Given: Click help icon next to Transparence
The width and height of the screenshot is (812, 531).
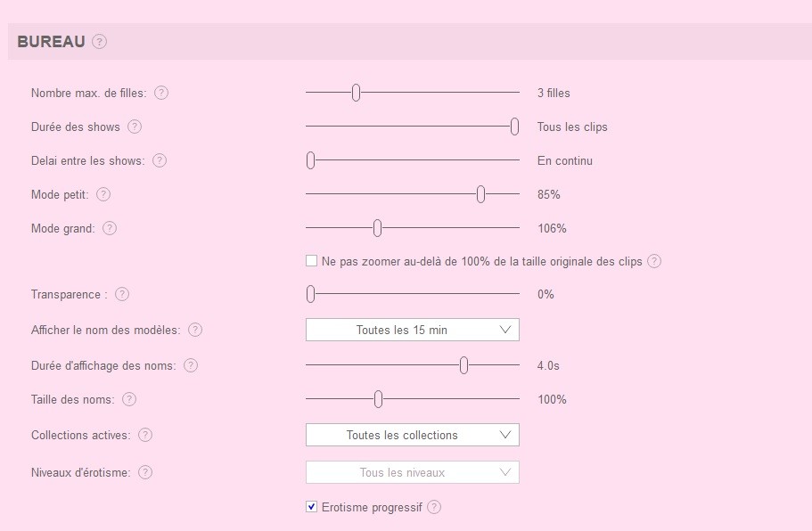Looking at the screenshot, I should pos(122,294).
